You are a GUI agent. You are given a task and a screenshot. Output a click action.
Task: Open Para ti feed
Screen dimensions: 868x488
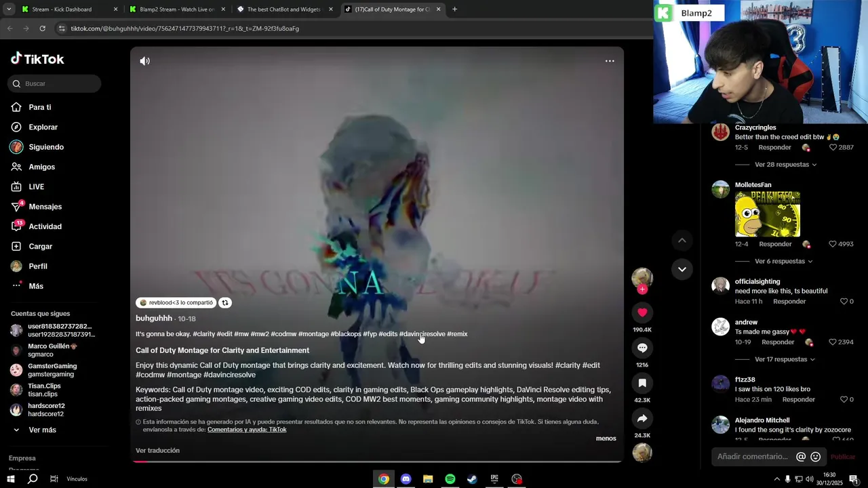40,107
